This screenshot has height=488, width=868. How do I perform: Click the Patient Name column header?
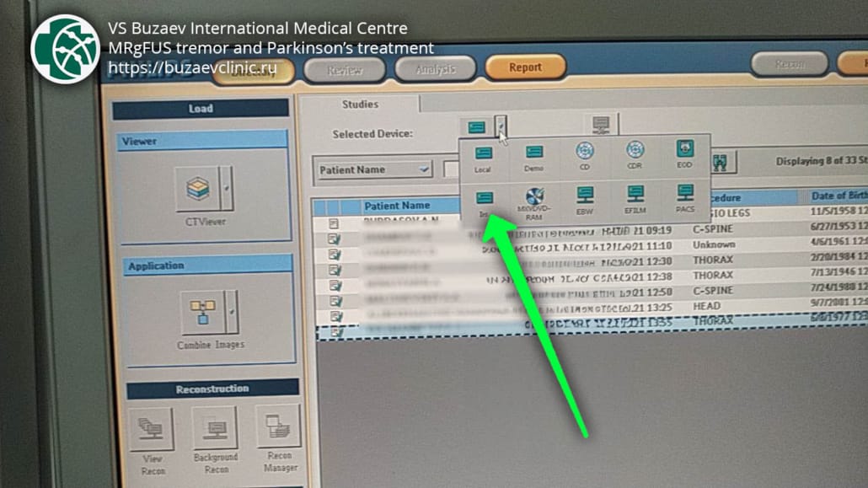point(396,206)
